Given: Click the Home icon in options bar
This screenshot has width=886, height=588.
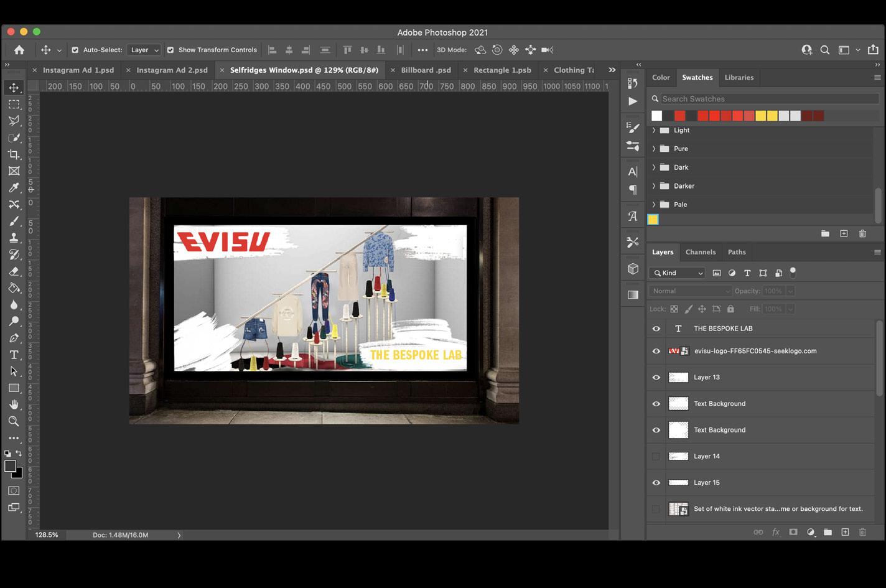Looking at the screenshot, I should pos(19,50).
